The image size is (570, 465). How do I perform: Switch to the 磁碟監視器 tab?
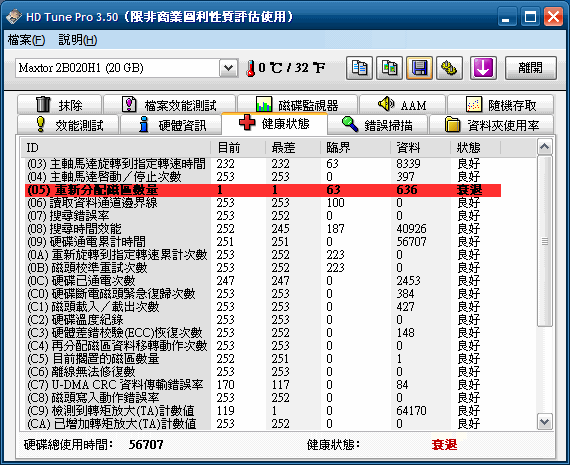click(297, 105)
